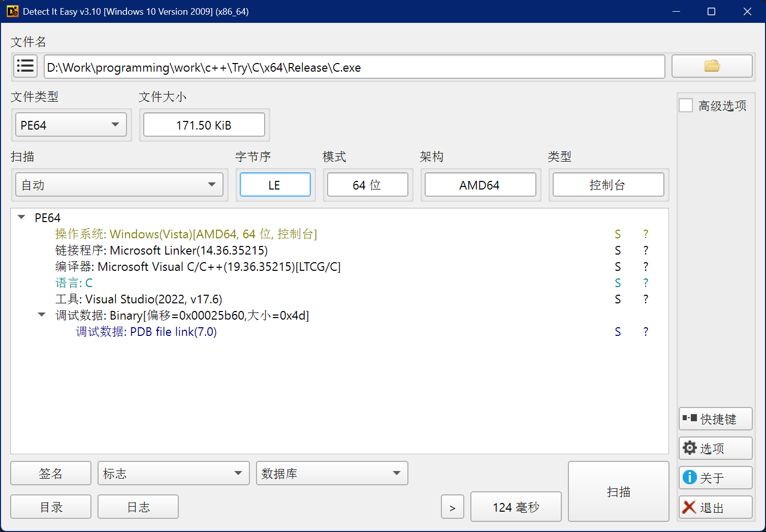Screen dimensions: 766x532
Task: Open the 快捷键 shortcuts button
Action: pos(715,419)
